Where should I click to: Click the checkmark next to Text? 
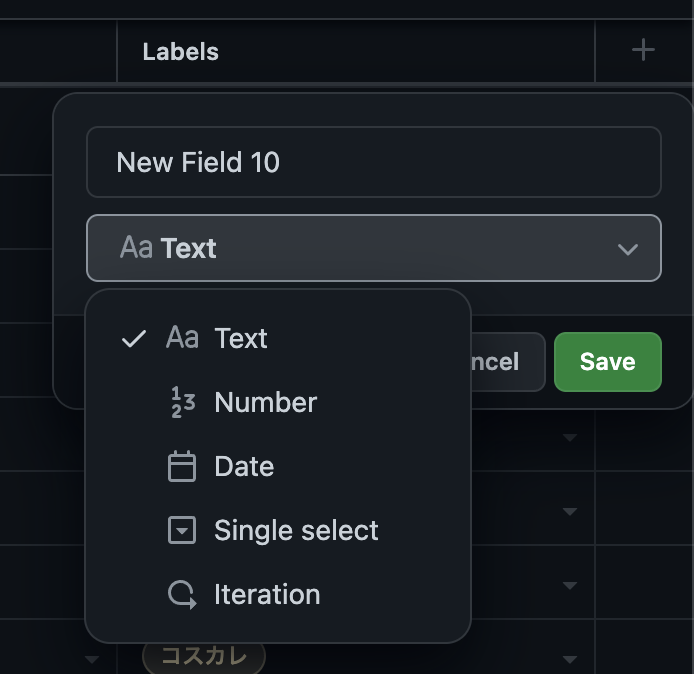tap(134, 338)
